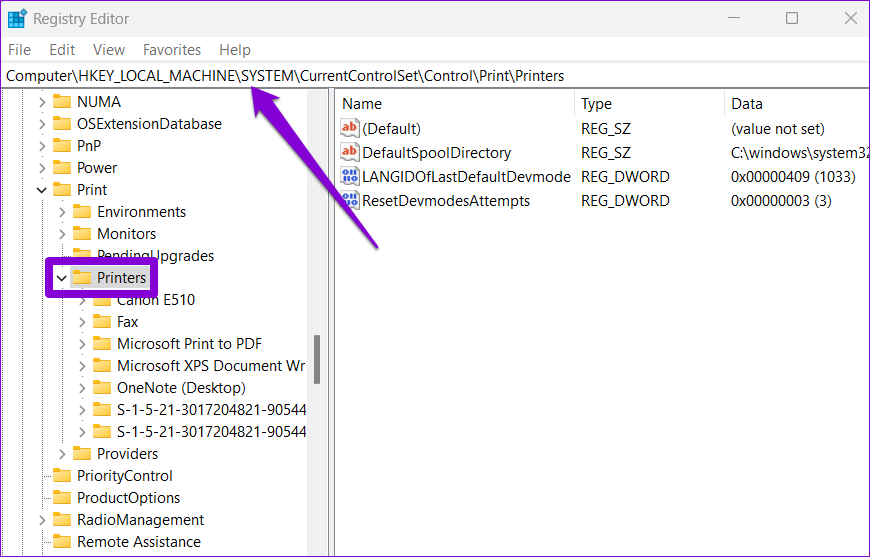870x557 pixels.
Task: Click the ProductOptions folder icon
Action: point(62,498)
